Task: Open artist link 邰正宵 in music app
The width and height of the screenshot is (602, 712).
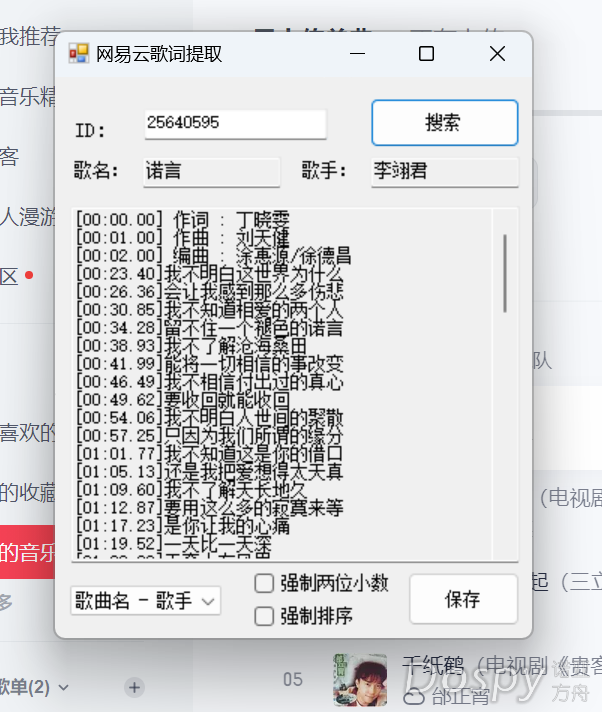Action: [460, 696]
